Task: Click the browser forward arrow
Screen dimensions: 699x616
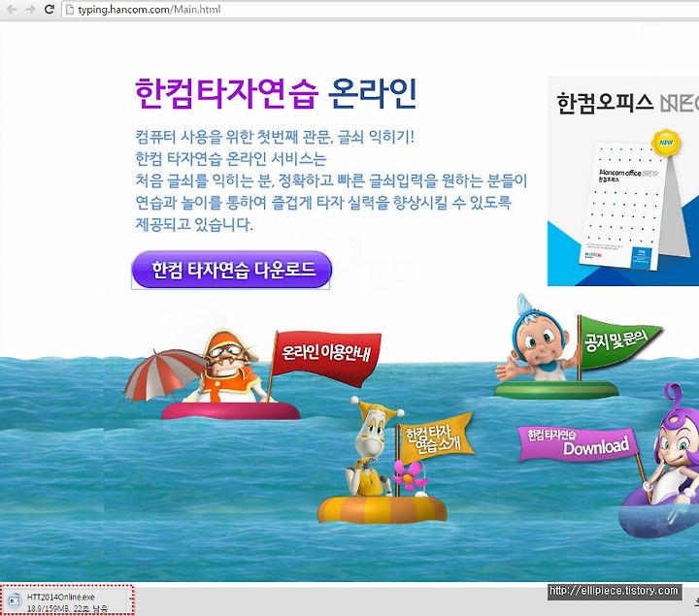Action: coord(30,10)
